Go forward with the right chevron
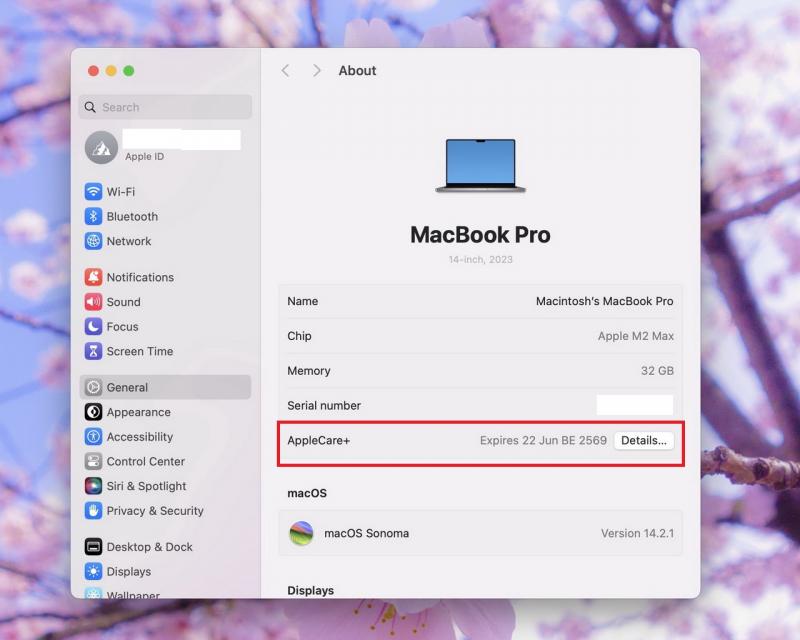The height and width of the screenshot is (640, 800). [x=317, y=71]
